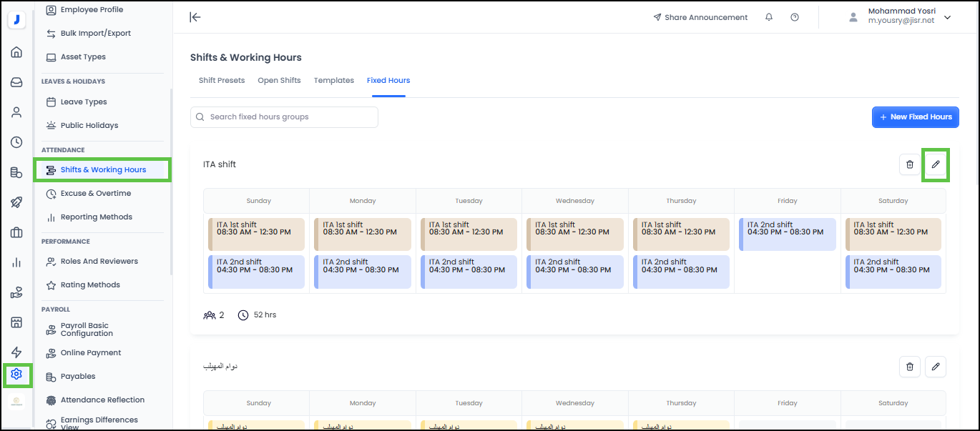Edit the ITA shift with pencil icon

coord(935,164)
